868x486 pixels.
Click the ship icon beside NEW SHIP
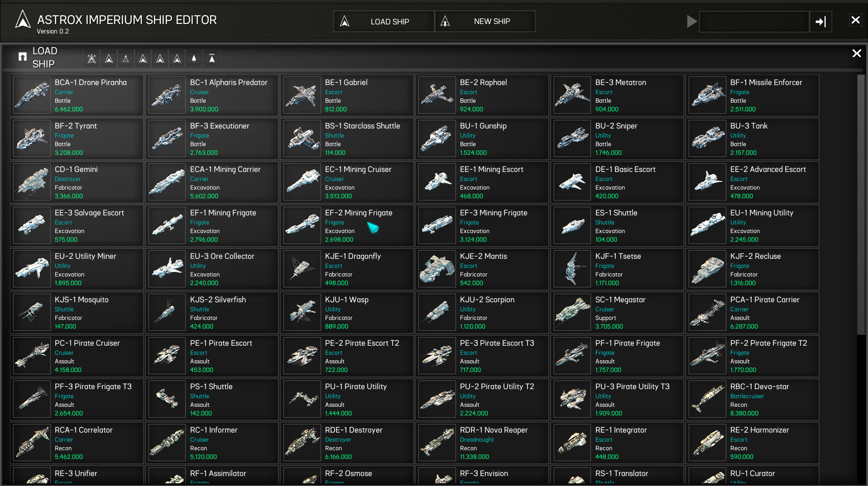tap(445, 21)
